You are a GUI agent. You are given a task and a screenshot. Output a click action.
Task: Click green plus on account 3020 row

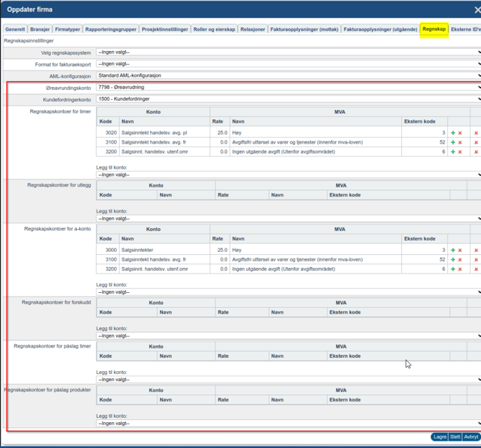pos(453,133)
